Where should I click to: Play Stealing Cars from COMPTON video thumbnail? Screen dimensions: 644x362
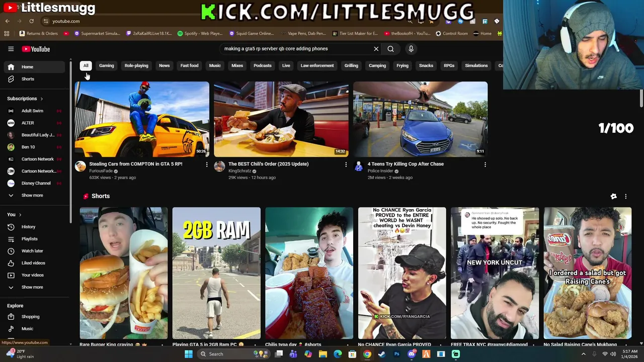142,119
